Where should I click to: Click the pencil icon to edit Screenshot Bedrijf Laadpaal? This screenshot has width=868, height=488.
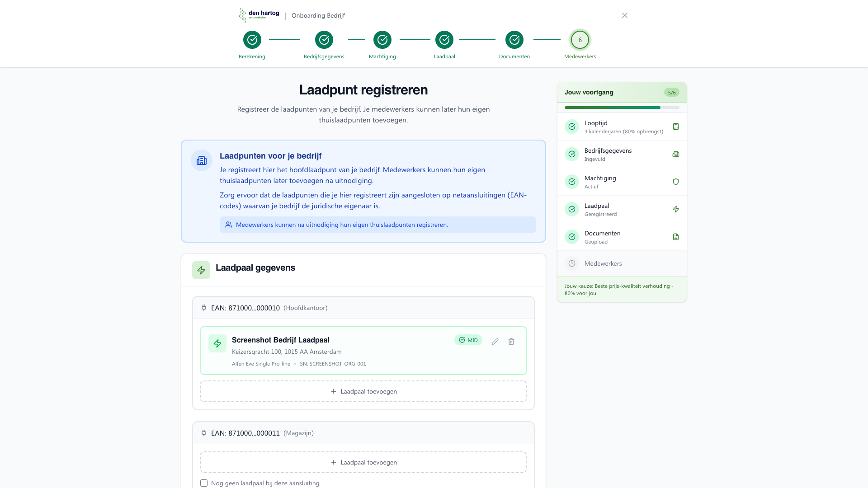point(495,342)
